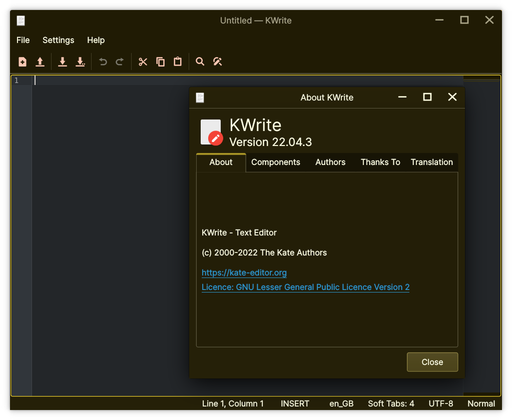Close the About KWrite dialog window
The width and height of the screenshot is (512, 420).
(452, 97)
